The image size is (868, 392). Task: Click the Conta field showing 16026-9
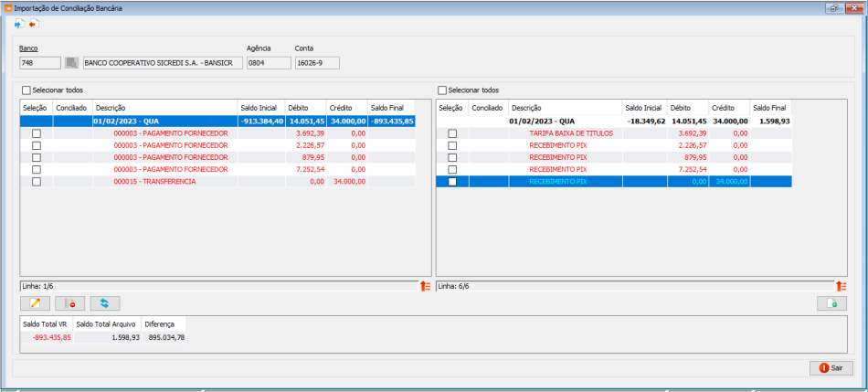tap(317, 63)
